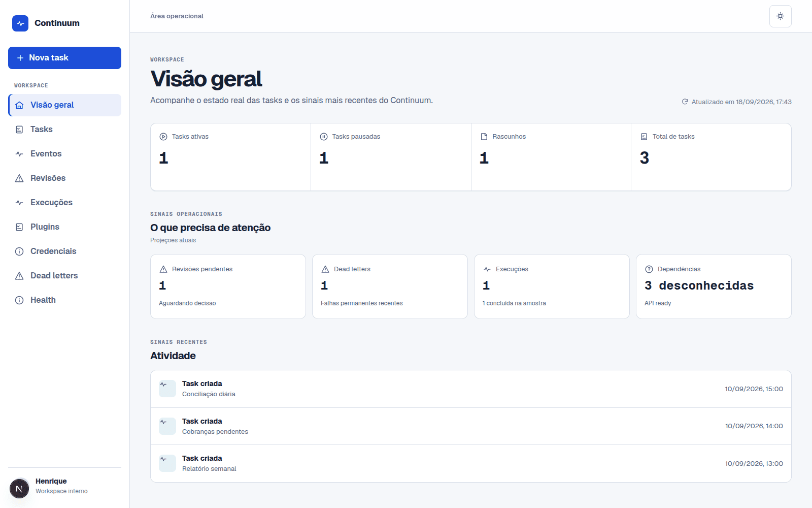812x508 pixels.
Task: Click the 10/09/2026, 15:00 timestamp
Action: pos(754,389)
